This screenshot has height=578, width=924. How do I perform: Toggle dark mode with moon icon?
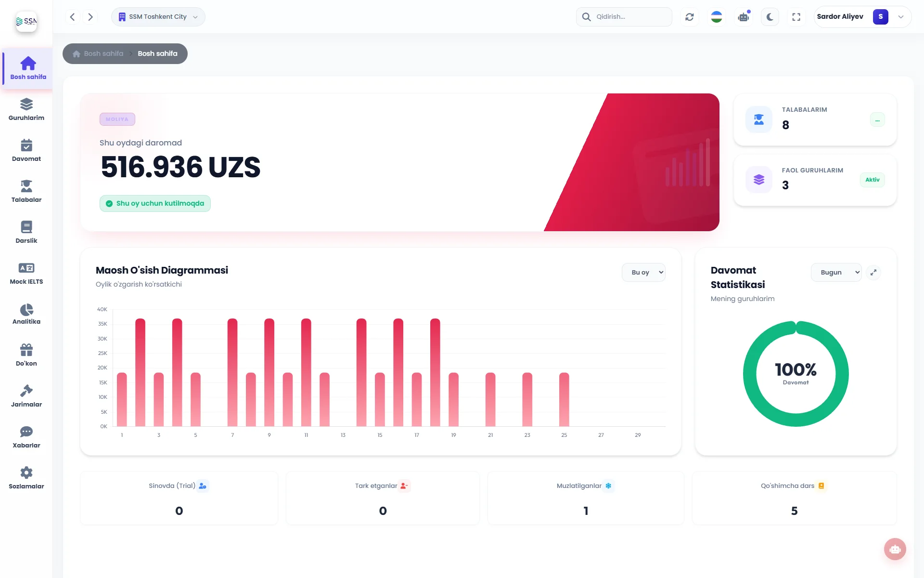tap(770, 17)
